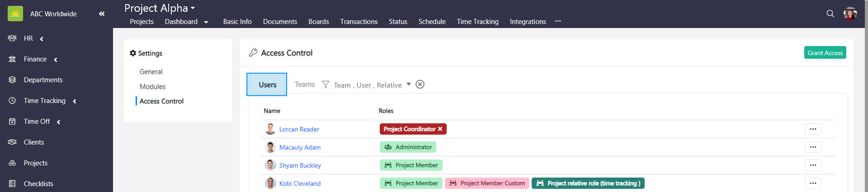Click the filter funnel icon
868x192 pixels.
pyautogui.click(x=325, y=84)
